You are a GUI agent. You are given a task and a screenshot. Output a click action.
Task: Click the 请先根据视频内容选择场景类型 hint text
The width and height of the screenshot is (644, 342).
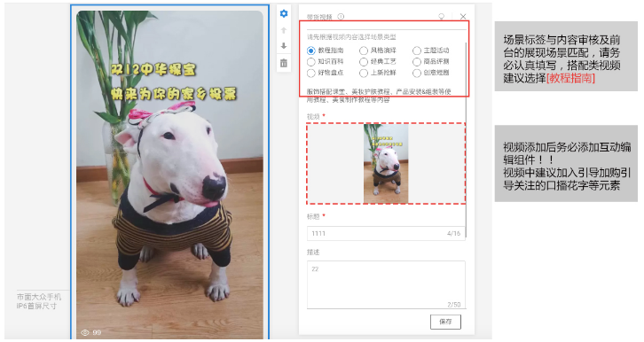point(351,37)
